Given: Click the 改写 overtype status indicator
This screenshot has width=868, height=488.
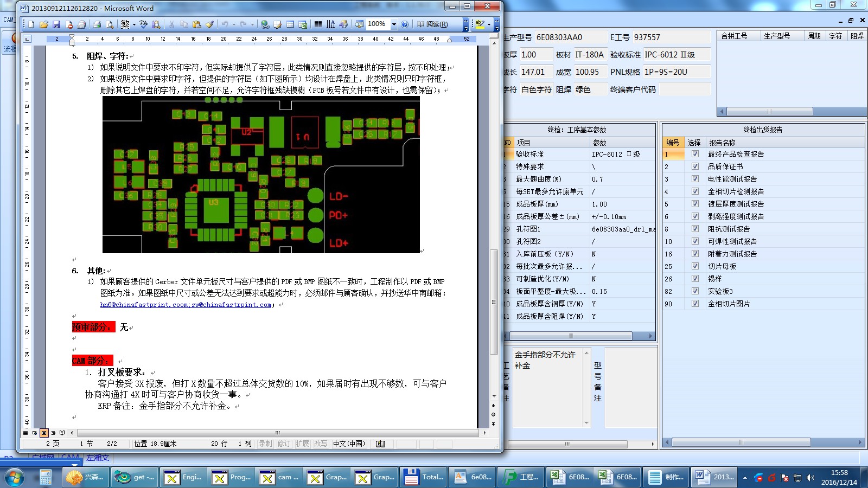Looking at the screenshot, I should pos(321,444).
